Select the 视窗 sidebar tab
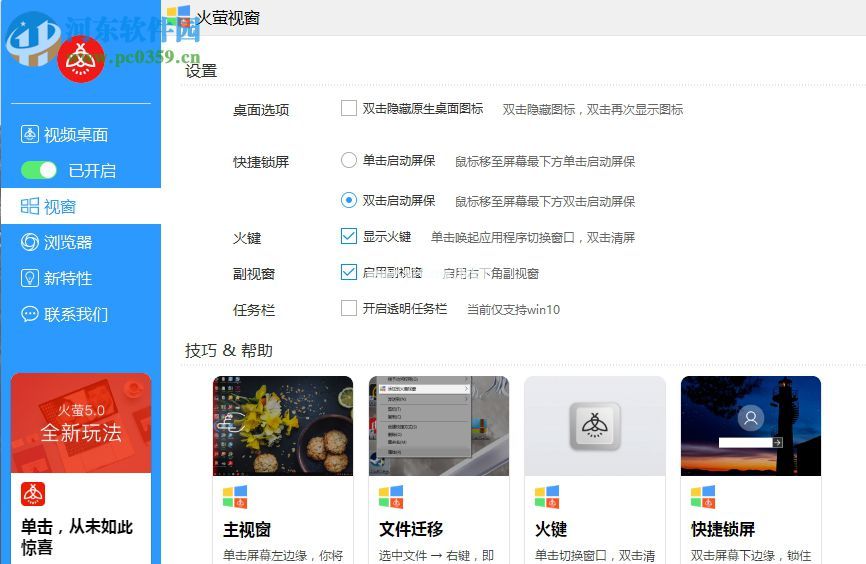866x564 pixels. point(81,206)
